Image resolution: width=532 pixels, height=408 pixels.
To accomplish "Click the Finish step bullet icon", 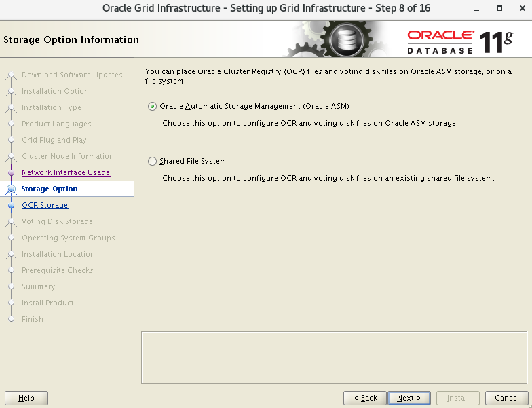I will tap(11, 319).
